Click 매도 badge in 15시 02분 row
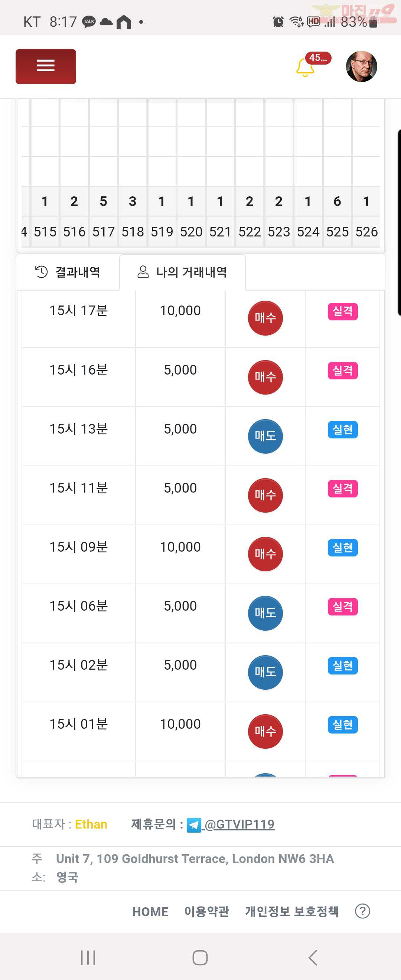Screen dimensions: 401x980 (x=265, y=672)
